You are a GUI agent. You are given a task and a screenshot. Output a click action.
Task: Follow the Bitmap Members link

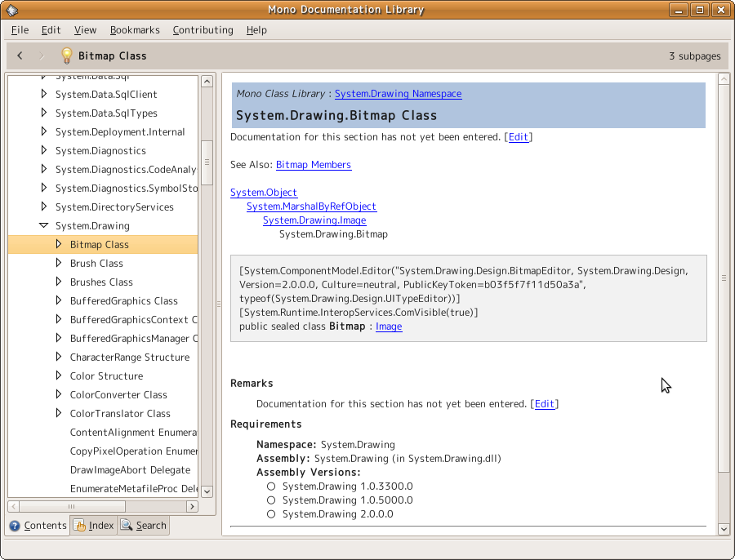[314, 164]
